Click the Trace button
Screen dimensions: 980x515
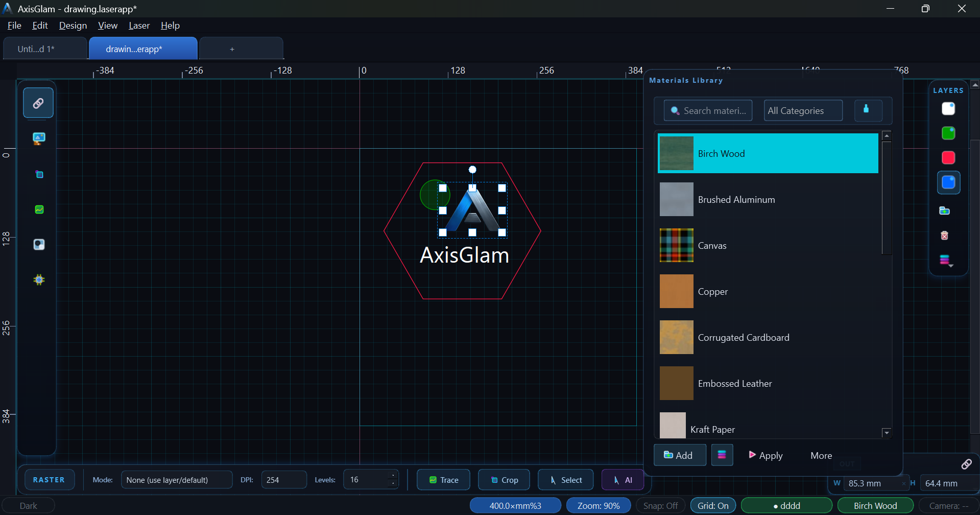[x=443, y=479]
